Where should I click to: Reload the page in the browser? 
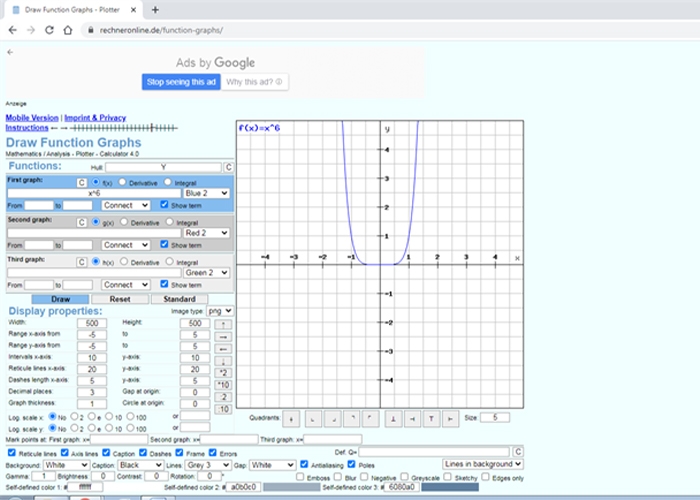49,30
